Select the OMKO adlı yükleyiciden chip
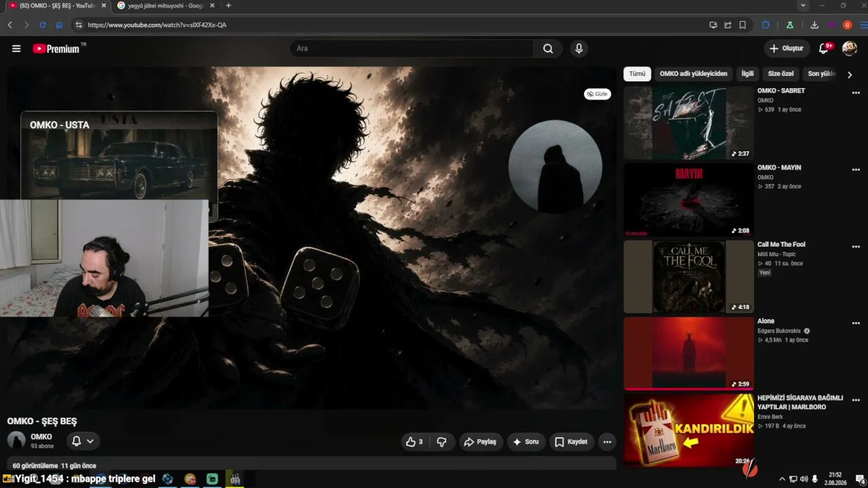 click(693, 74)
